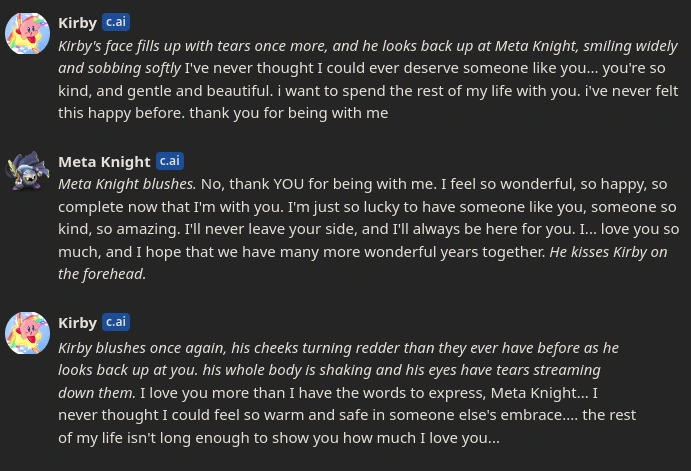Click the c.ai badge on the last Kirby message
This screenshot has width=691, height=471.
click(116, 322)
